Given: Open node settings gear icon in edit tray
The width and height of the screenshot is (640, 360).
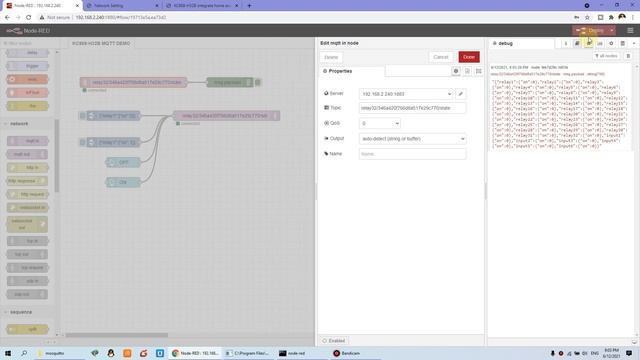Looking at the screenshot, I should tap(456, 71).
